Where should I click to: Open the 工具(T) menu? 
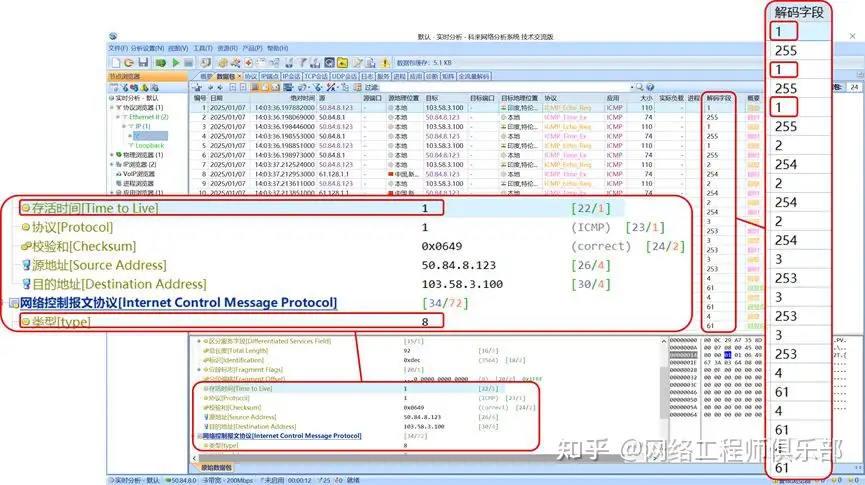pyautogui.click(x=203, y=48)
